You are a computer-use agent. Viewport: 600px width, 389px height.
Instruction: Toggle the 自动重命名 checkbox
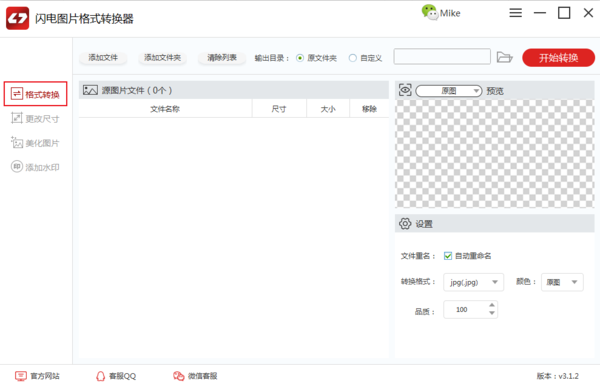pyautogui.click(x=448, y=256)
